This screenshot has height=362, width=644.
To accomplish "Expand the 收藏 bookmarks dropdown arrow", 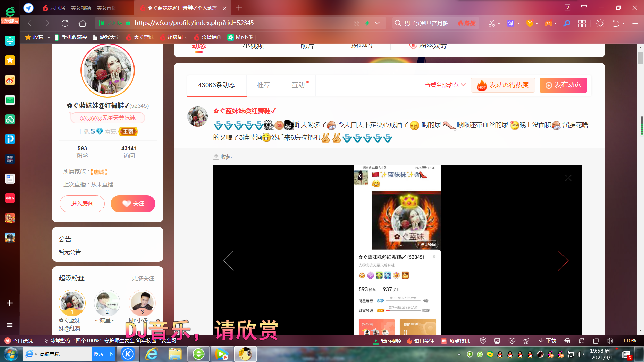I will tap(49, 37).
